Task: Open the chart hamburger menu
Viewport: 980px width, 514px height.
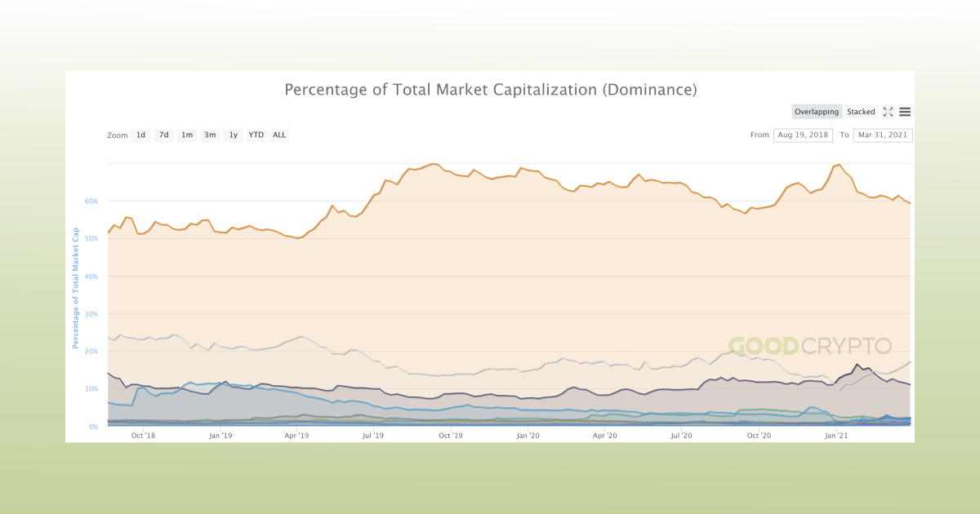Action: [905, 112]
